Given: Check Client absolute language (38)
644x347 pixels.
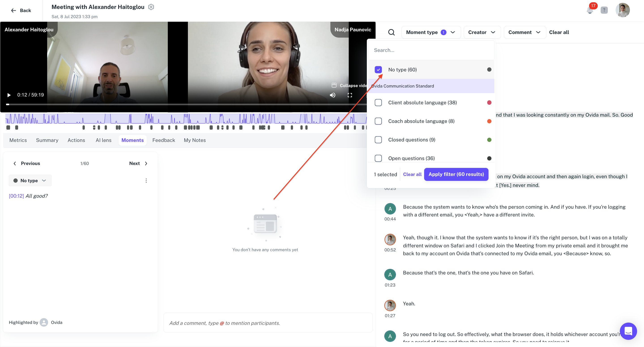Looking at the screenshot, I should point(378,103).
